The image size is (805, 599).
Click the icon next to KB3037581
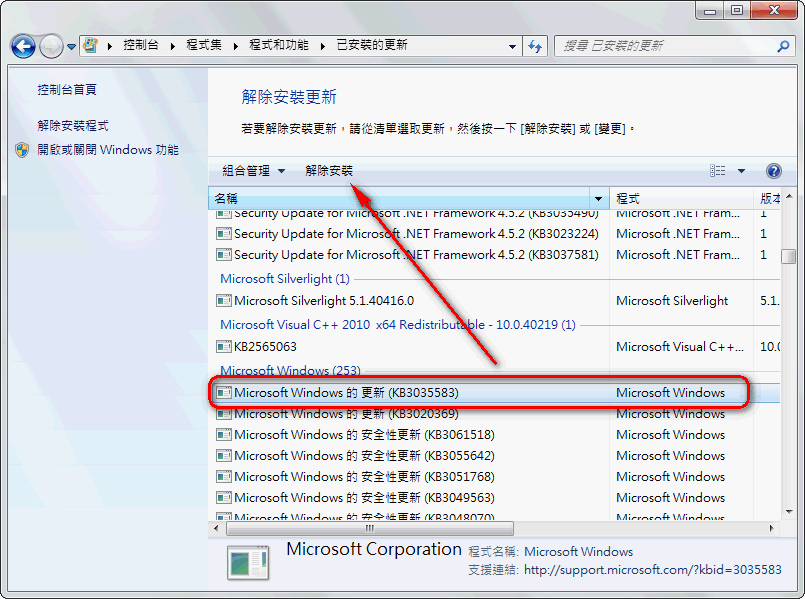pyautogui.click(x=224, y=255)
